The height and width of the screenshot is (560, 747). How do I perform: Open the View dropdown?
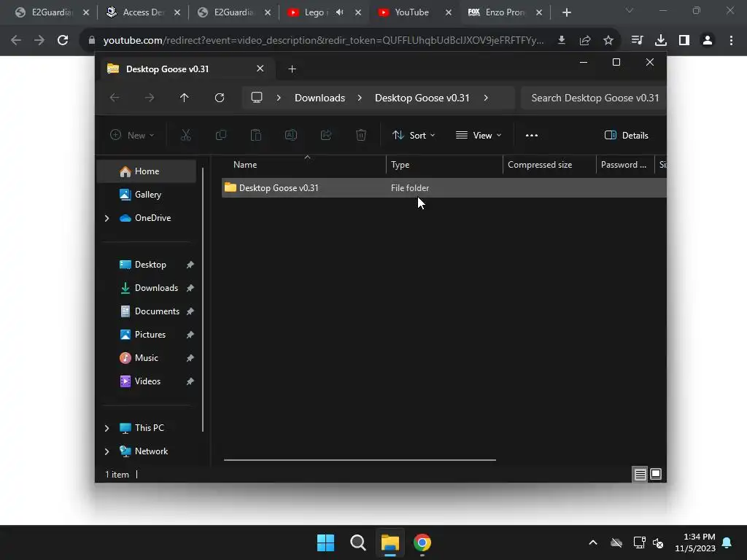pyautogui.click(x=479, y=135)
